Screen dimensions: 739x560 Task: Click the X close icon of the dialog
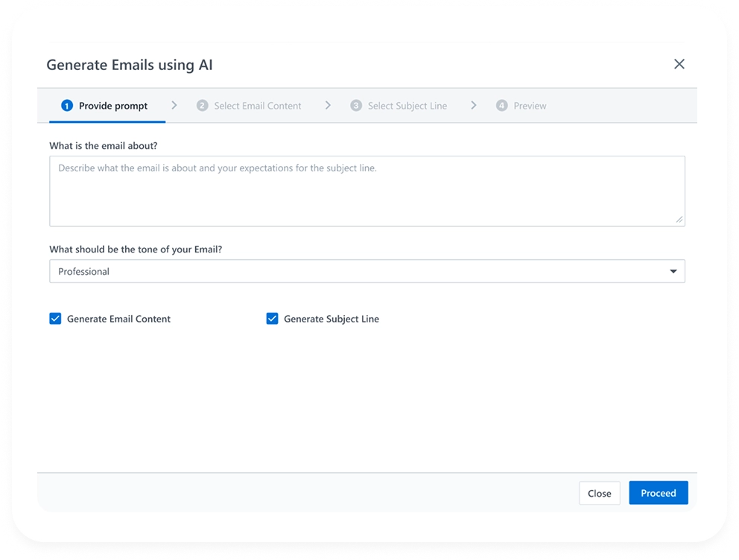679,64
